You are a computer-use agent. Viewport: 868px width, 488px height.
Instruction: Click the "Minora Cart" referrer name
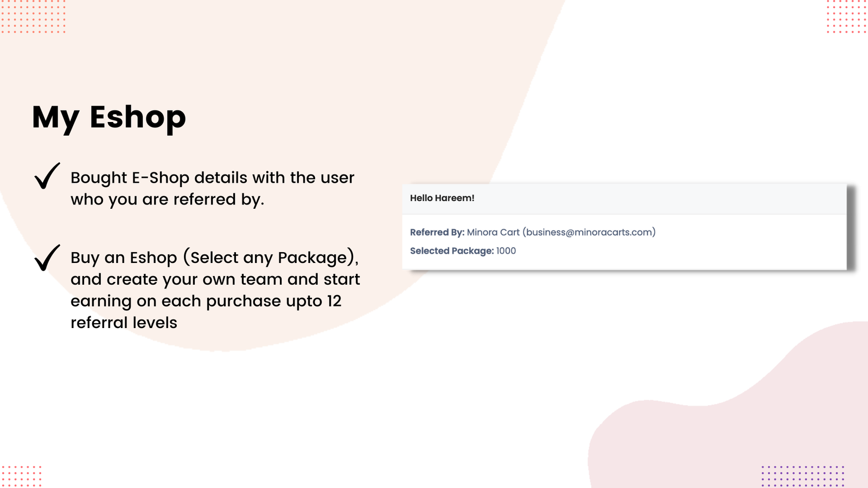click(493, 233)
